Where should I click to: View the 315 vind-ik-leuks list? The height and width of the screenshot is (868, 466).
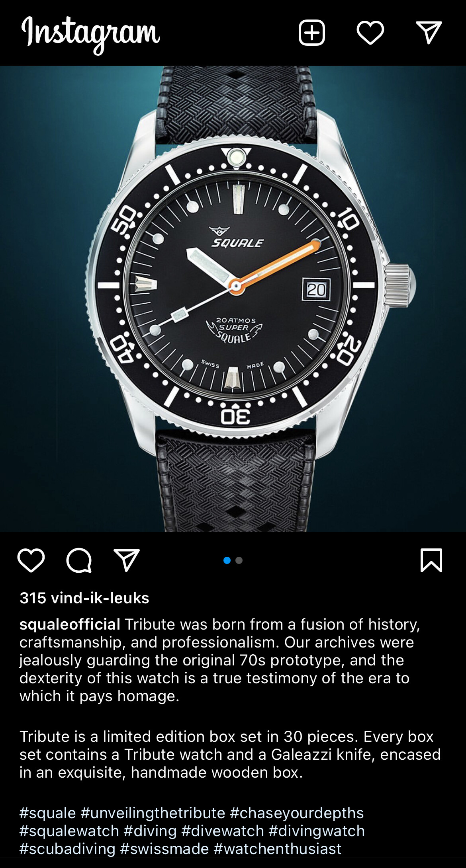[x=84, y=598]
